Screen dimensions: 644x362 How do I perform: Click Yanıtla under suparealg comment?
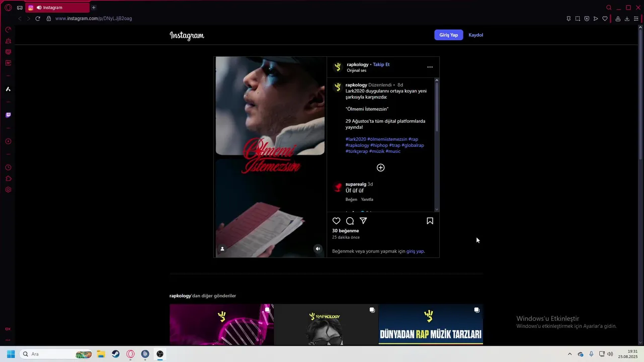click(x=367, y=200)
